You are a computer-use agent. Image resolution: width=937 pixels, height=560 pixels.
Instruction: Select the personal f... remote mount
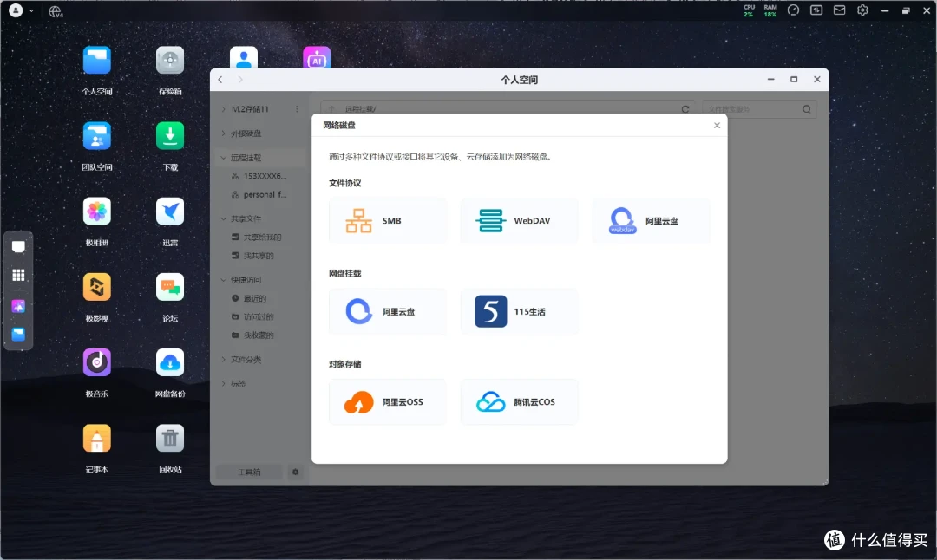pos(260,195)
